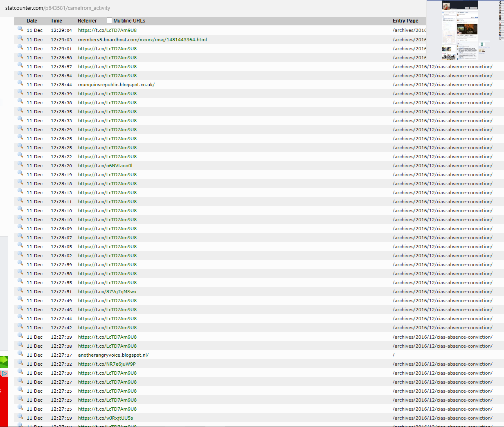Click the date cell for 12:27:19 row
Viewport: 504px width, 427px height.
pos(35,418)
